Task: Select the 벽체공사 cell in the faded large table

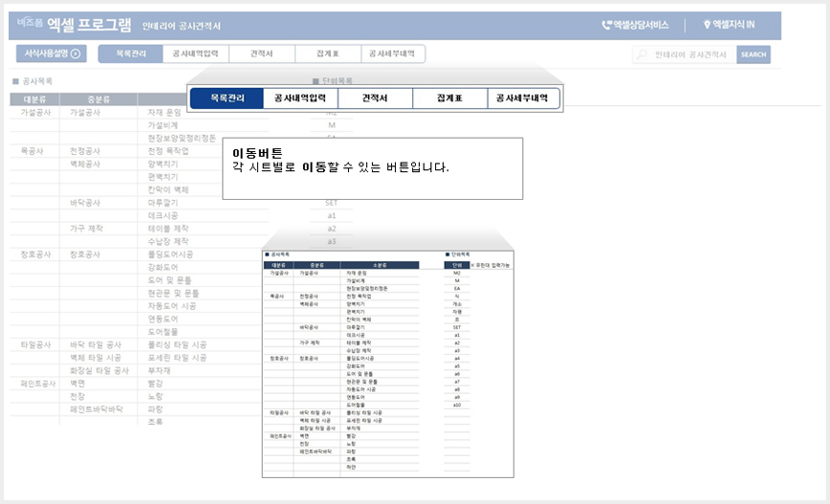Action: click(x=85, y=164)
